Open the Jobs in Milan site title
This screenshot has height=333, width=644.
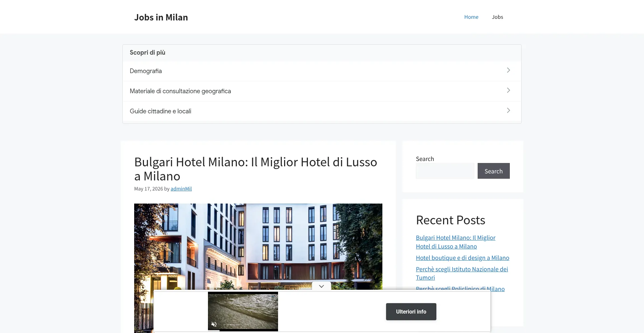161,17
